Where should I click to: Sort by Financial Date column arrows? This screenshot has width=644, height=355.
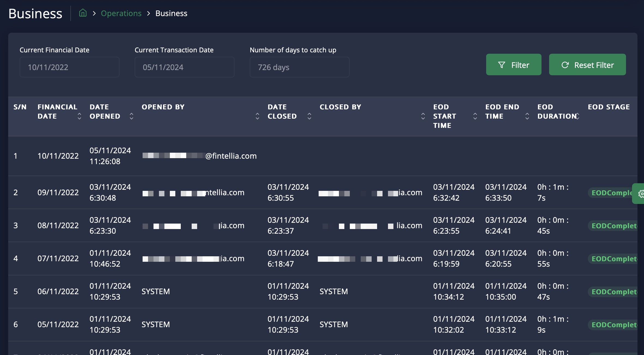coord(79,116)
